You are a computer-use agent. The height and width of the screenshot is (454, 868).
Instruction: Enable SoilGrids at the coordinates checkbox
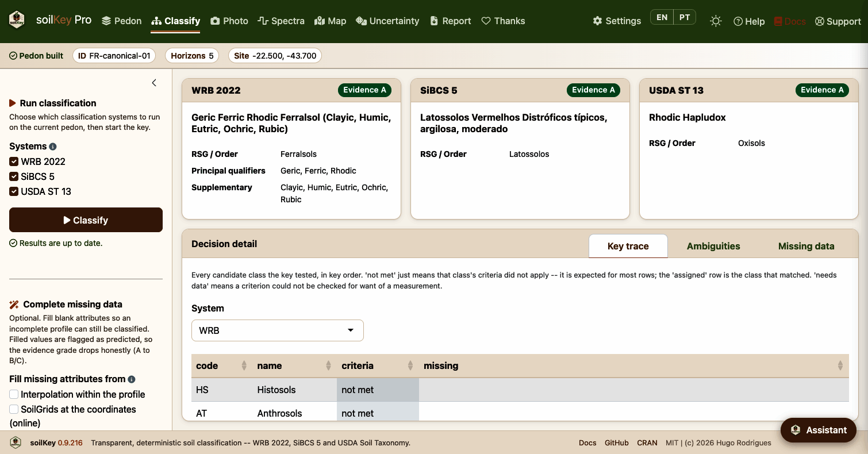(x=14, y=409)
